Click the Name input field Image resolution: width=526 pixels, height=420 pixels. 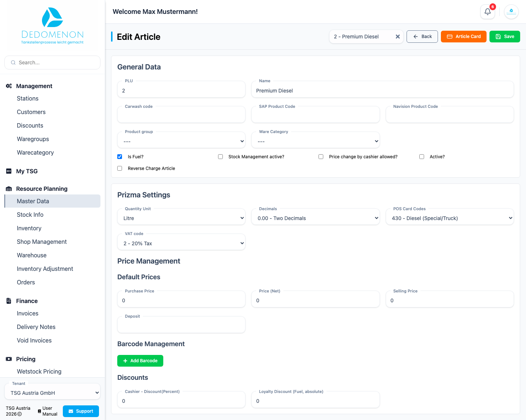(x=382, y=90)
